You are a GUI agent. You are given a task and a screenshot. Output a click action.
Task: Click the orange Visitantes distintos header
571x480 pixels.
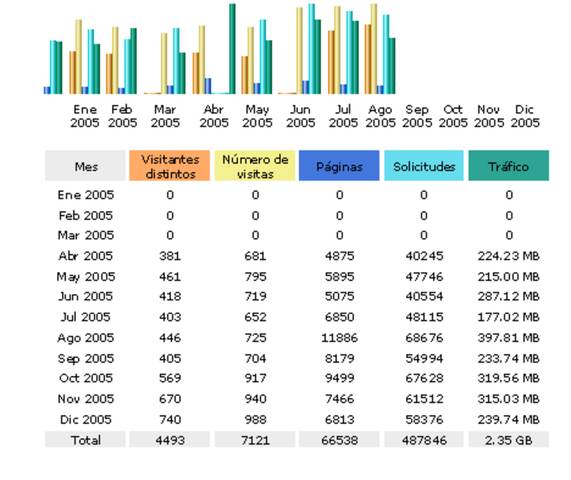click(169, 166)
